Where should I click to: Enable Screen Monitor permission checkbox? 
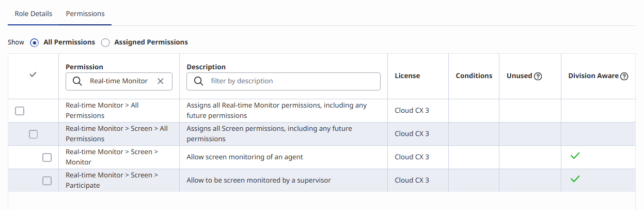[x=47, y=157]
